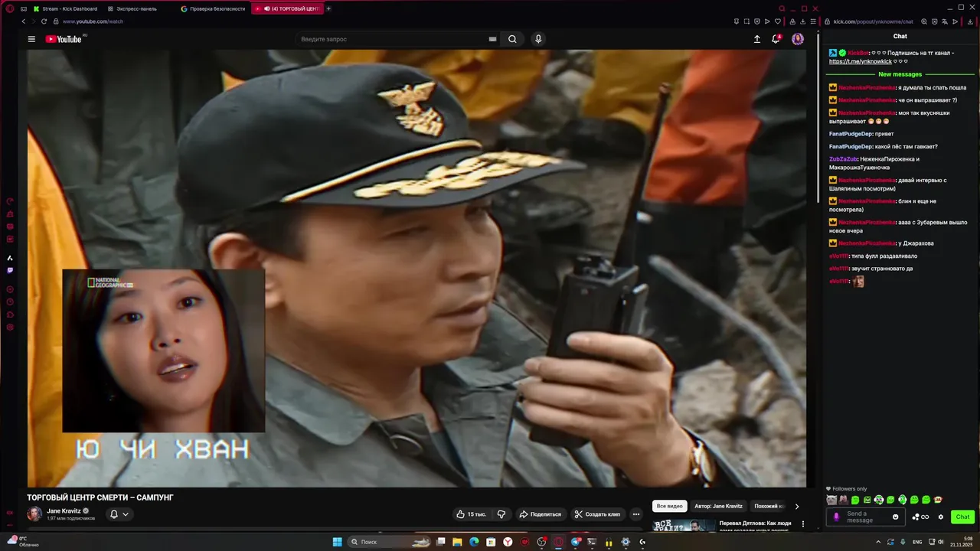Click the YouTube search magnifier button
The image size is (980, 551).
512,39
